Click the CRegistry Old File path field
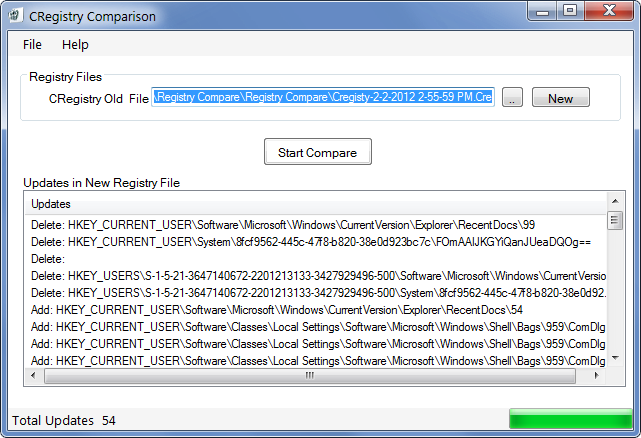 pyautogui.click(x=323, y=97)
